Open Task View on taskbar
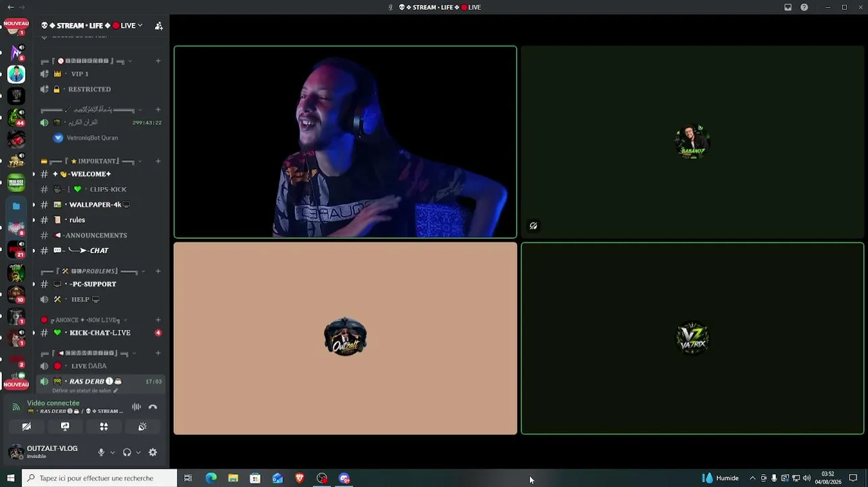 pos(188,478)
